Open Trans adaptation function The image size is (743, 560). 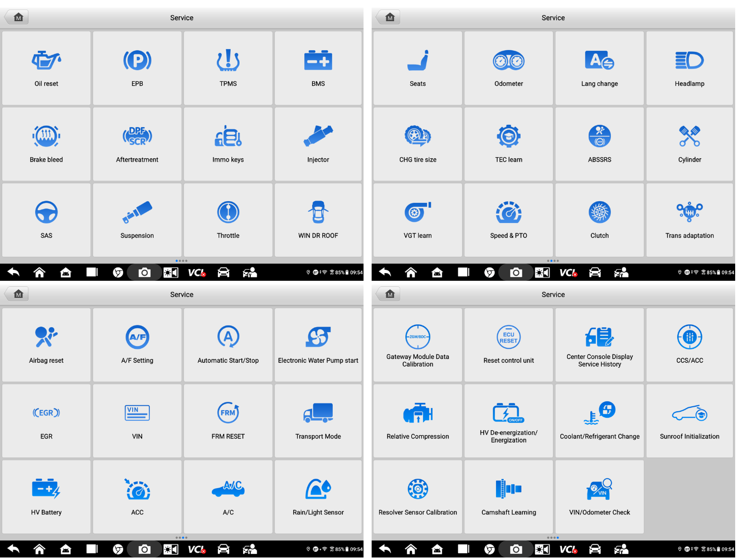(689, 220)
